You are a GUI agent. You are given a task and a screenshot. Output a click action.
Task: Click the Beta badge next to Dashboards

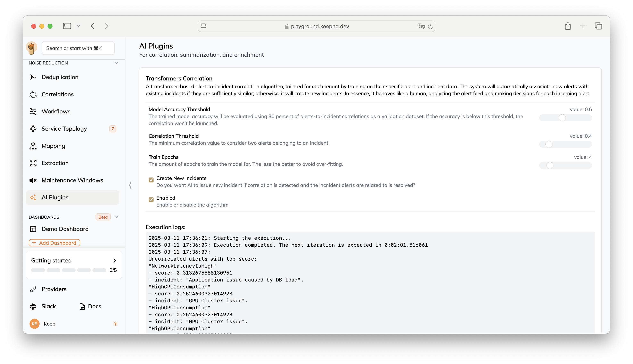pos(103,217)
